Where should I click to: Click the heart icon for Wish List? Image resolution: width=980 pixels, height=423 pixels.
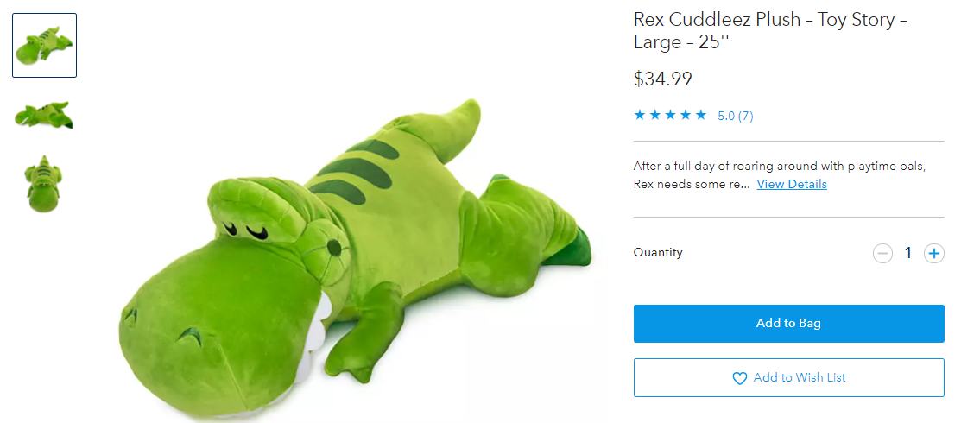(739, 378)
